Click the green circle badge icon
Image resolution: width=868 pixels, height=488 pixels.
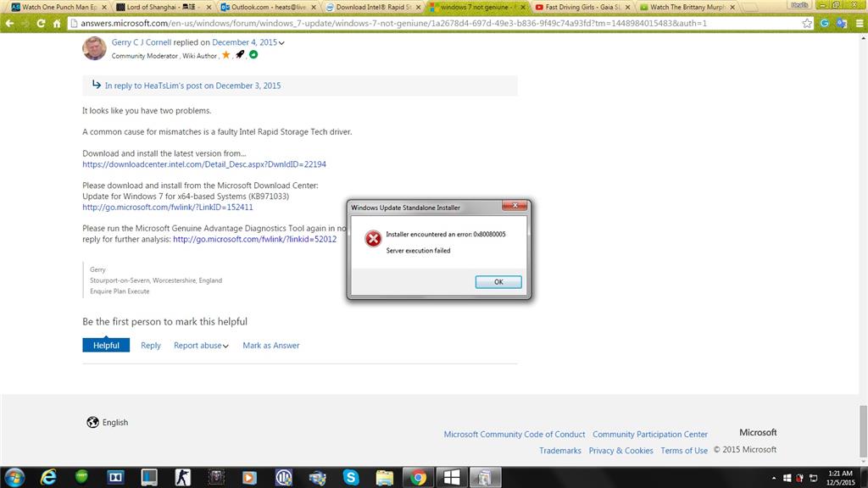[x=253, y=54]
